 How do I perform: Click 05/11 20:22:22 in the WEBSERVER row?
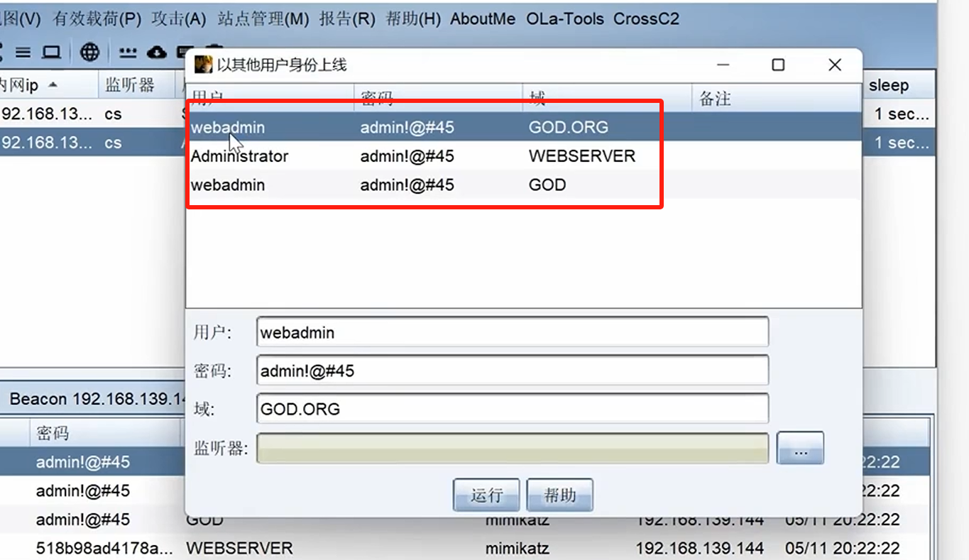843,548
